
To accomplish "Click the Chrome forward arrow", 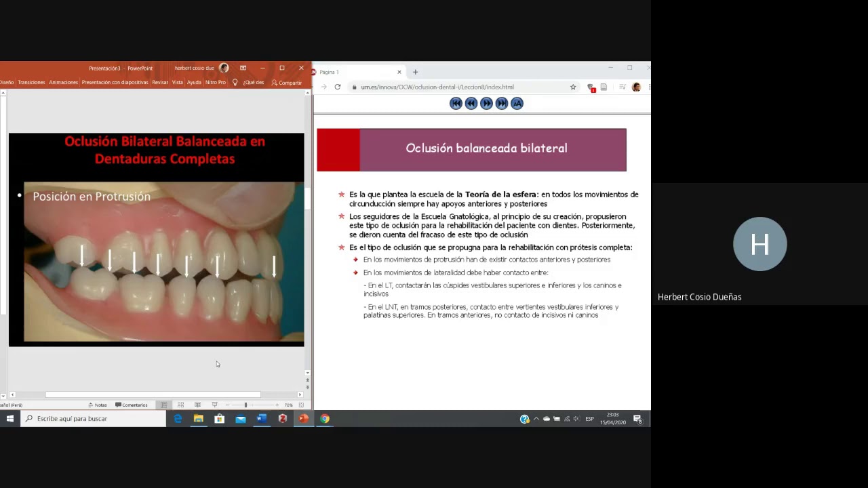I will tap(323, 87).
